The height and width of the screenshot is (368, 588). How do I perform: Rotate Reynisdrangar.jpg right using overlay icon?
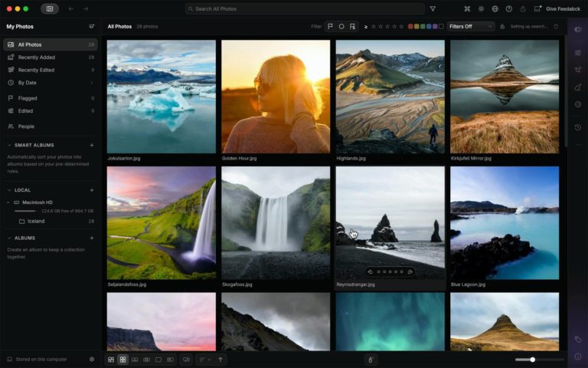click(x=410, y=271)
